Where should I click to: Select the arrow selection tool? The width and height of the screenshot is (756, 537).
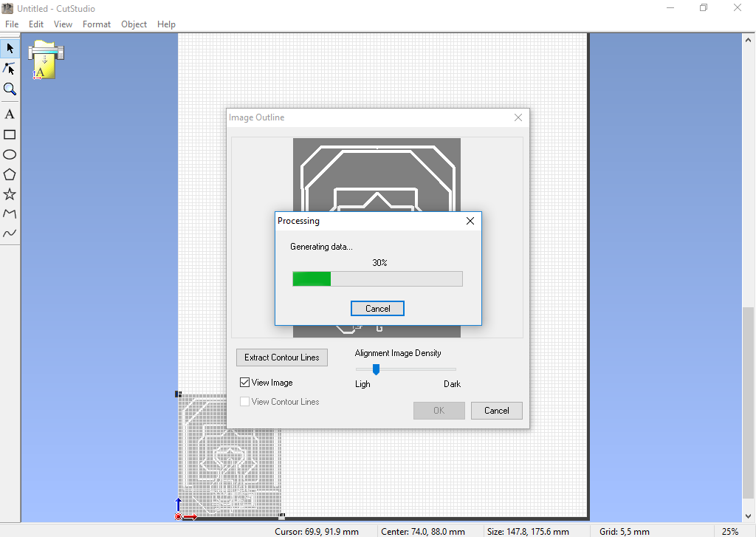[10, 48]
